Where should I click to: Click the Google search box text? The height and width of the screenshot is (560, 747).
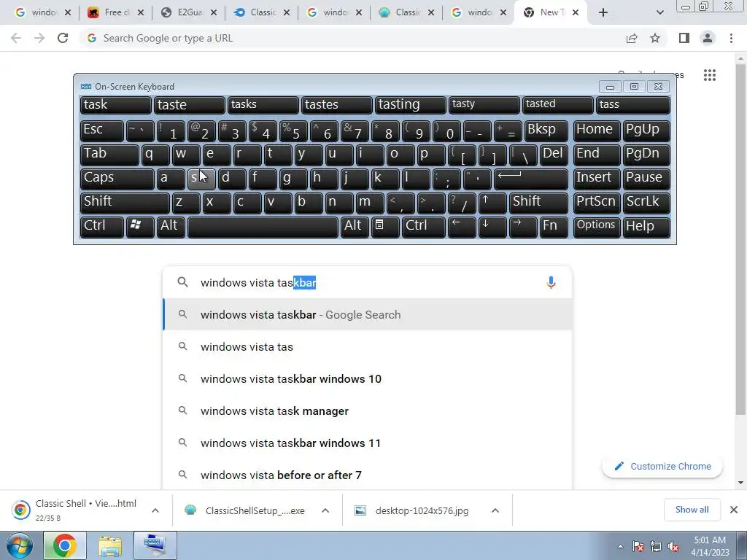click(258, 282)
